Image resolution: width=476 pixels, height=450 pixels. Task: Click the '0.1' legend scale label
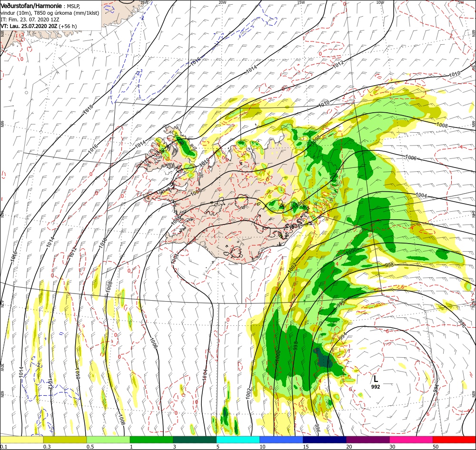[x=4, y=447]
